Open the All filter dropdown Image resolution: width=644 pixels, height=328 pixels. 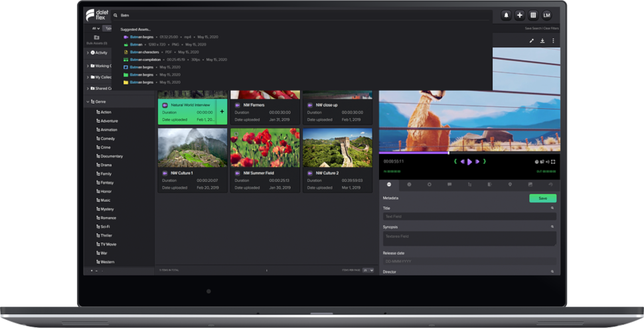tap(96, 29)
